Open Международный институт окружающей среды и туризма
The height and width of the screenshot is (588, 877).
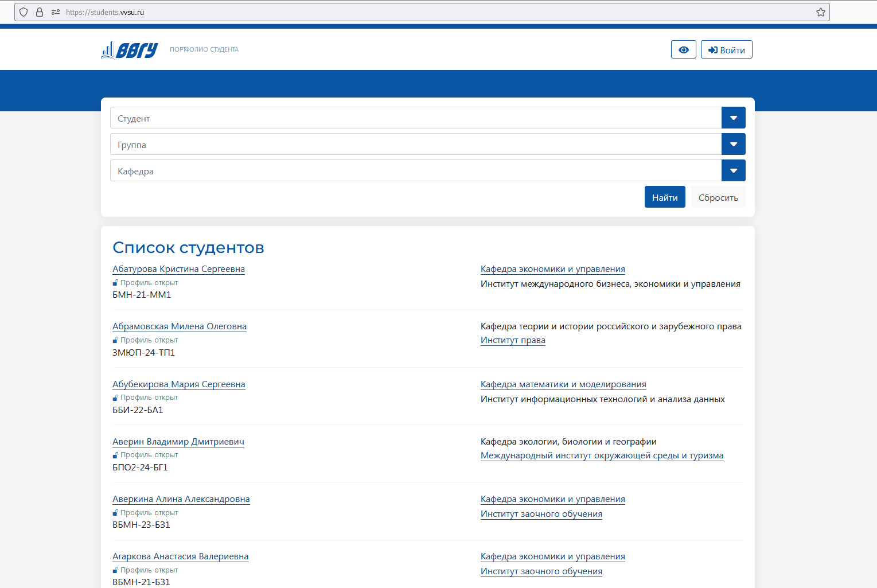point(602,455)
